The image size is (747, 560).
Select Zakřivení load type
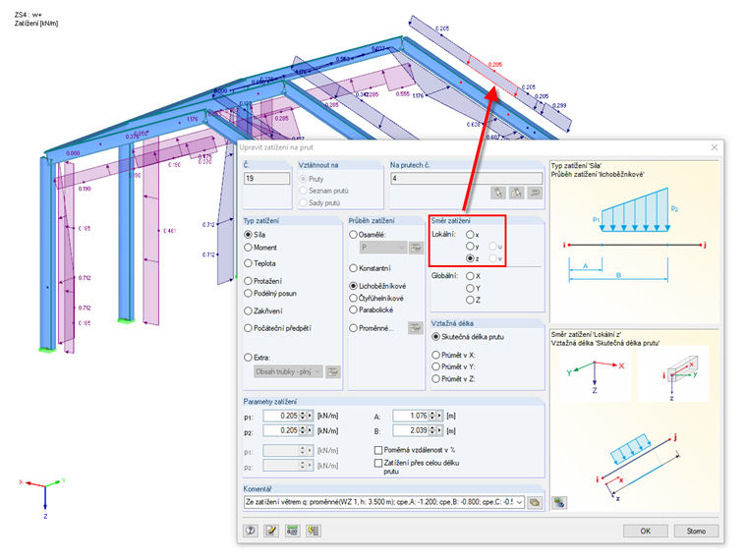click(249, 311)
